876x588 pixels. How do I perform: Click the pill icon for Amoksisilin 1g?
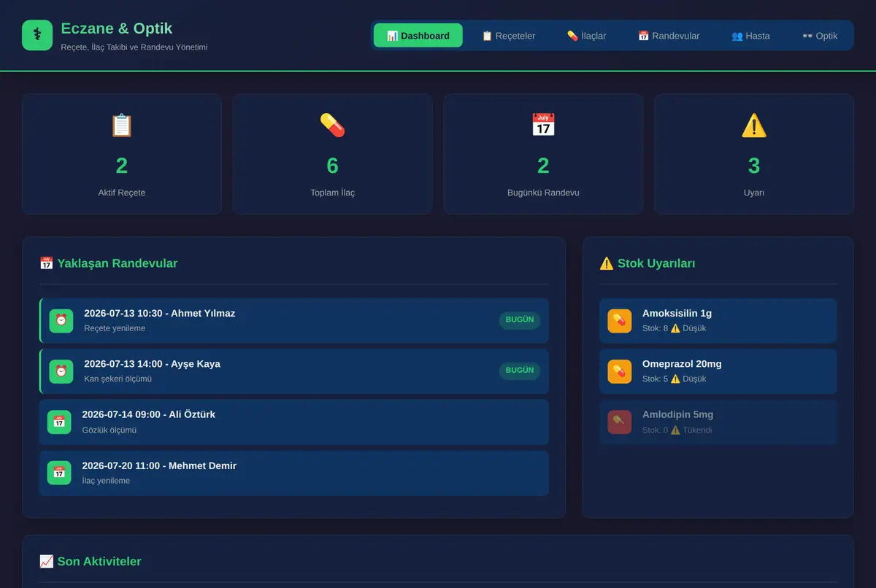point(620,320)
